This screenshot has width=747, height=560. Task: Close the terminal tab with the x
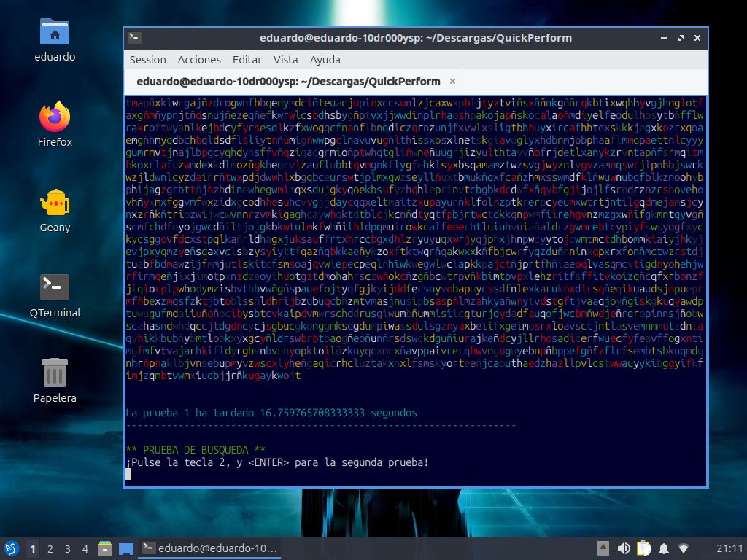[452, 82]
